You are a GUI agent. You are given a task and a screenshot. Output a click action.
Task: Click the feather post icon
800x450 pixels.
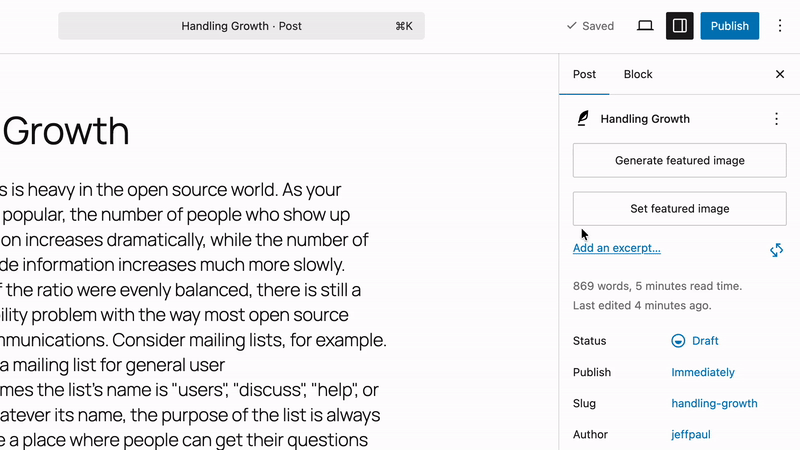pyautogui.click(x=583, y=119)
